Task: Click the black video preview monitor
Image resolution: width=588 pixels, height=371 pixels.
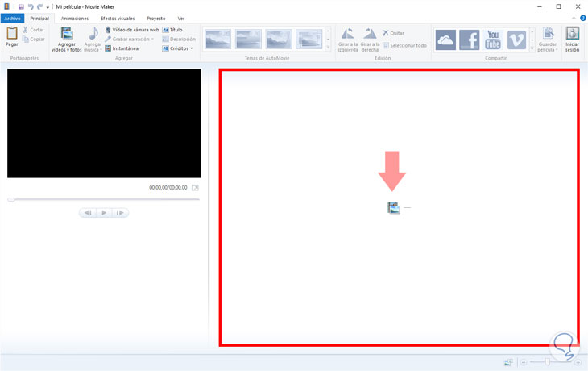Action: 104,123
